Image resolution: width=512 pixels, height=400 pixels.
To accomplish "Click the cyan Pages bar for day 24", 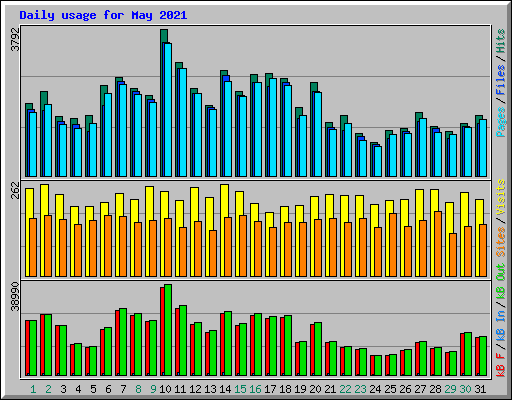I will tap(378, 161).
